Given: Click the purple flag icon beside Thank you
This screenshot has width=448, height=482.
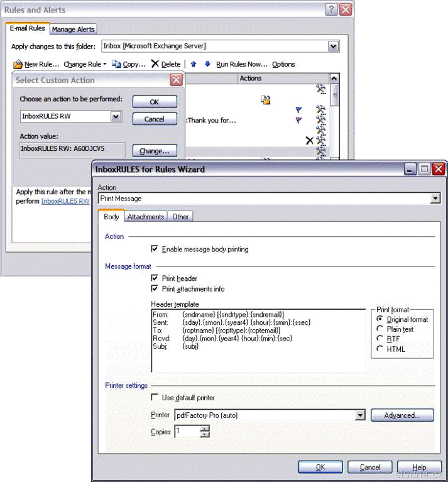Looking at the screenshot, I should coord(298,120).
